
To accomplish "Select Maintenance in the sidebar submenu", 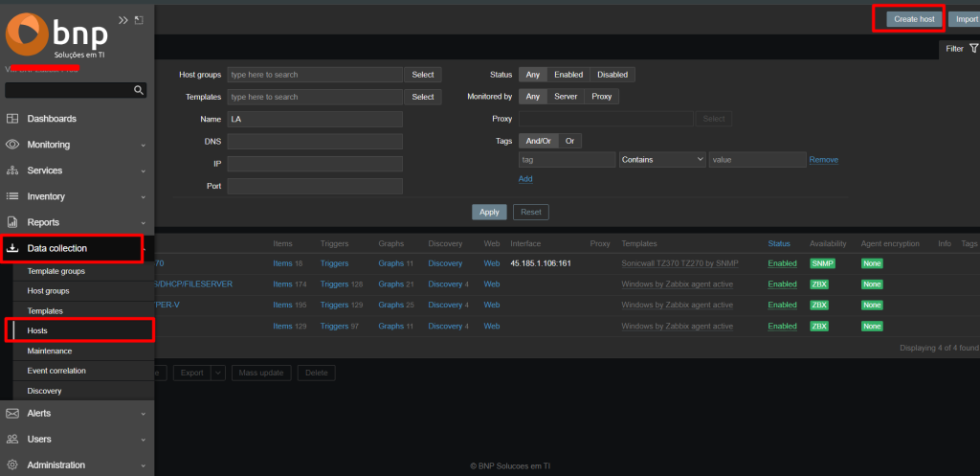I will coord(49,351).
